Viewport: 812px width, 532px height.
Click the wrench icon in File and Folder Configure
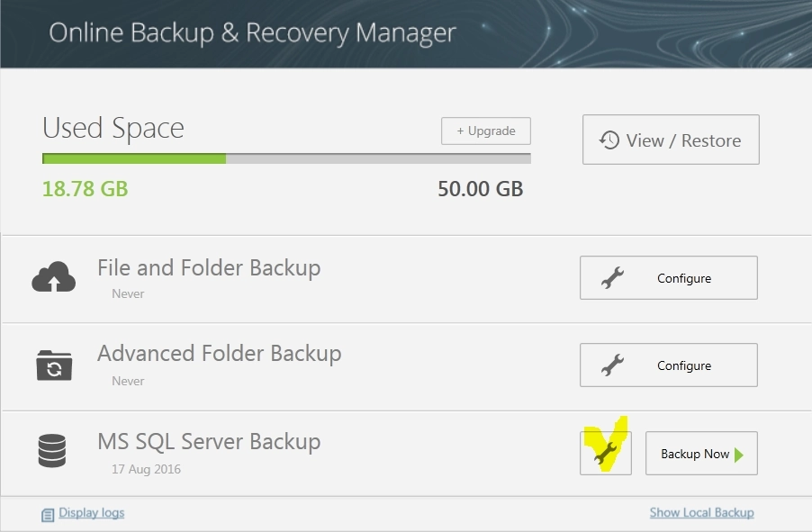[613, 277]
